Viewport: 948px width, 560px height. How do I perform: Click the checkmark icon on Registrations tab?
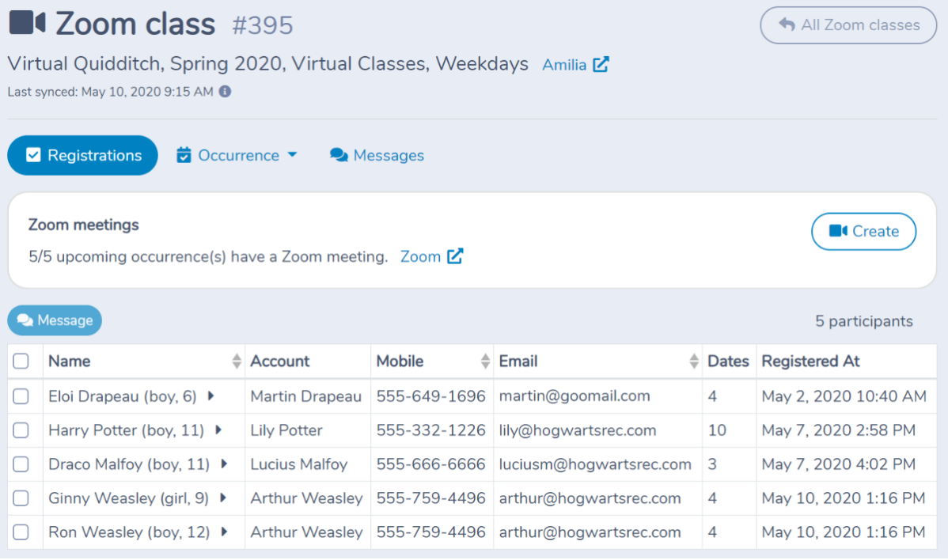[x=33, y=155]
